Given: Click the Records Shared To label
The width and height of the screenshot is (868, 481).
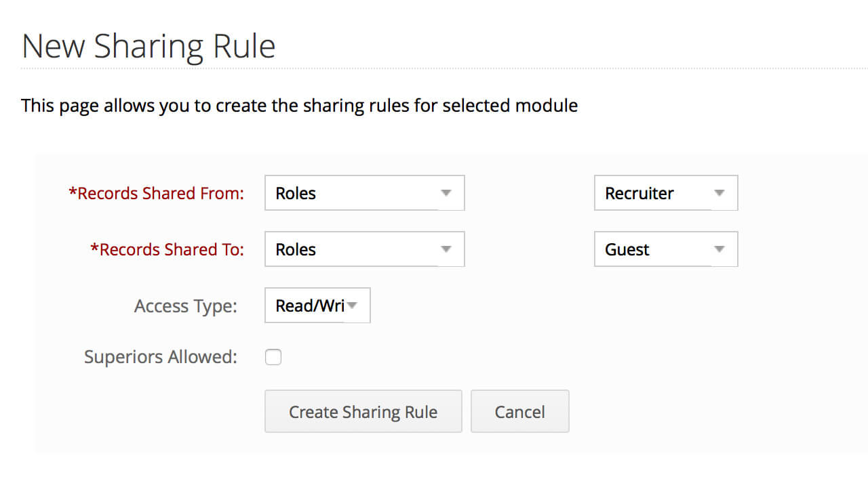Looking at the screenshot, I should click(x=167, y=249).
